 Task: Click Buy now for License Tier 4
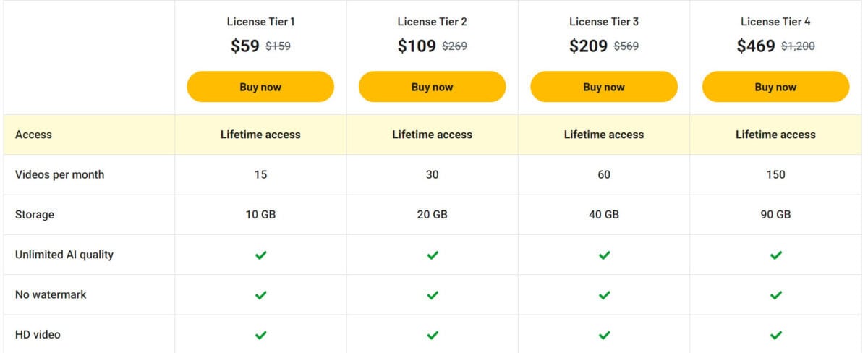click(x=775, y=87)
